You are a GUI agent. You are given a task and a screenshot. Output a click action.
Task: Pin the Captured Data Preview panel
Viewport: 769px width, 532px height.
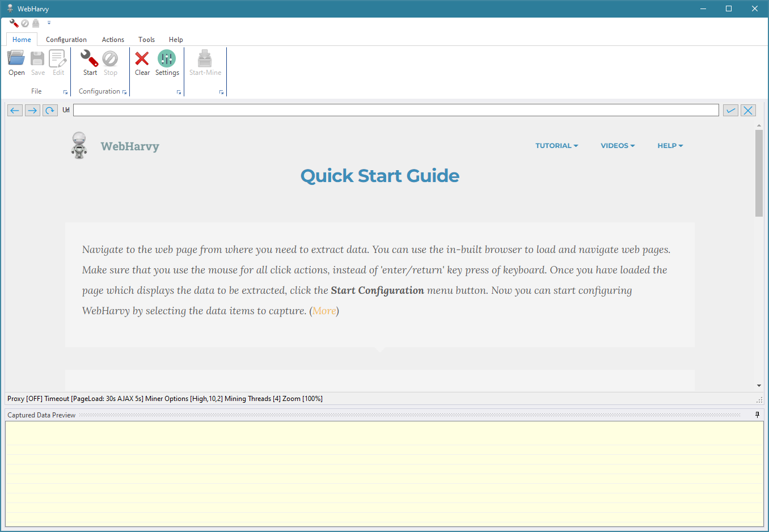click(x=757, y=415)
